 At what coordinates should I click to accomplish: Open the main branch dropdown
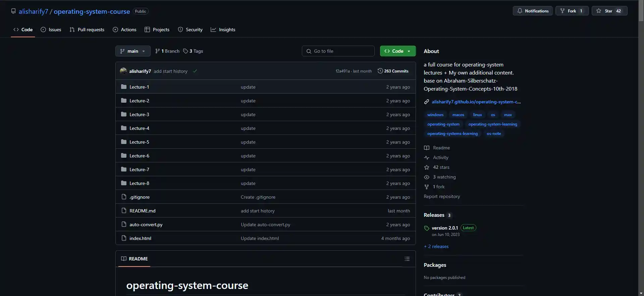(133, 51)
